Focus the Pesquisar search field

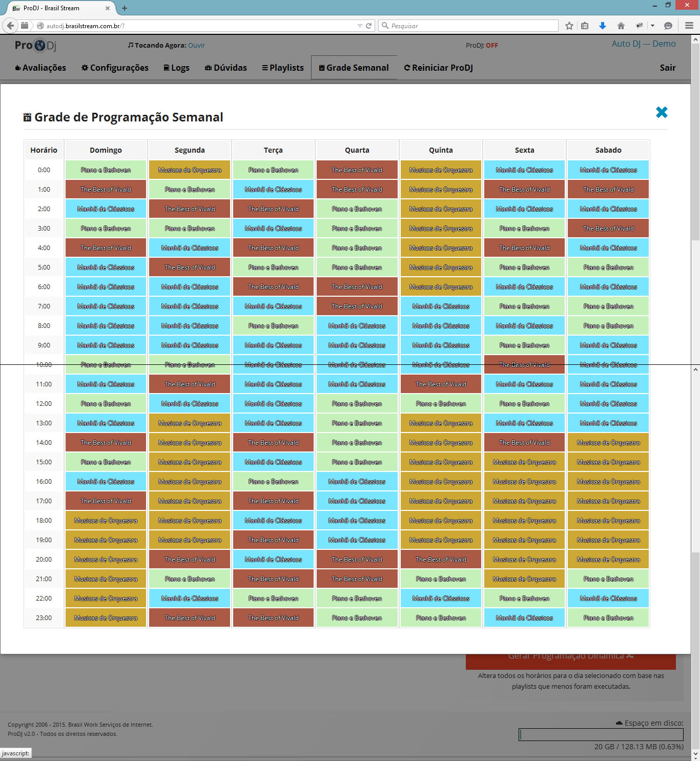click(468, 26)
